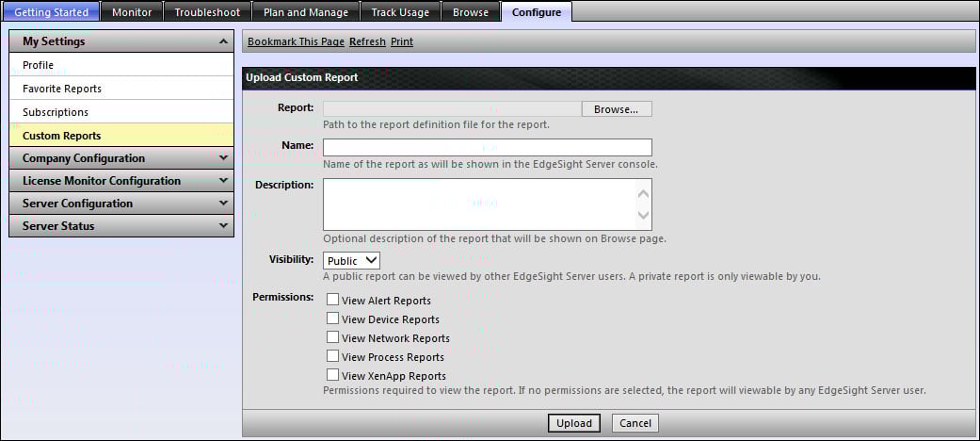Open the Visibility dropdown
The height and width of the screenshot is (441, 980).
tap(351, 260)
